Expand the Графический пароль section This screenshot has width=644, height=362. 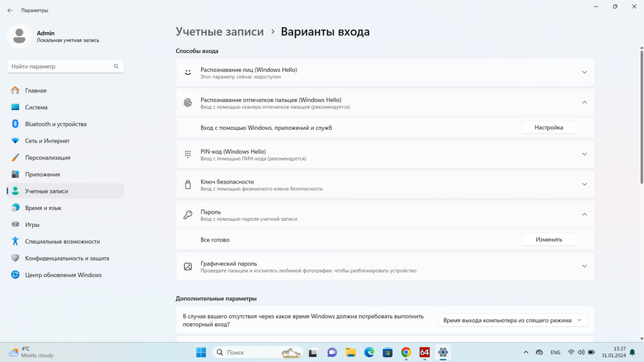coord(585,267)
